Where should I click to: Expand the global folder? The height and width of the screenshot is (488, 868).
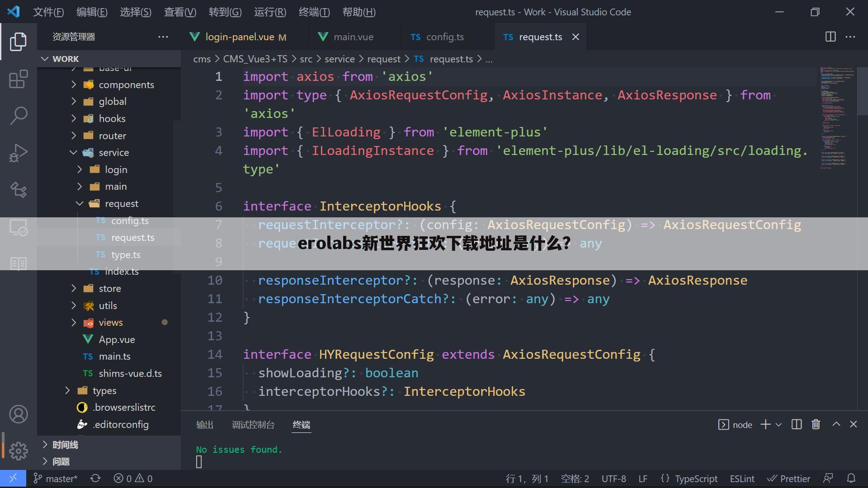click(108, 102)
